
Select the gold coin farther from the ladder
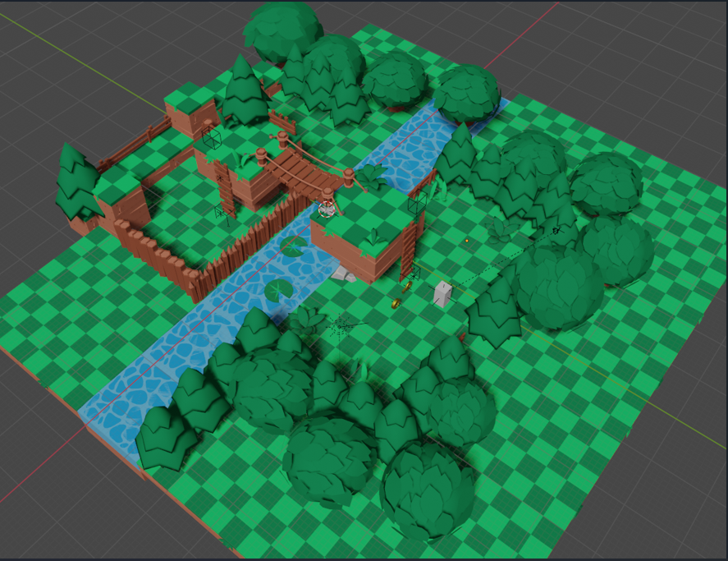coord(396,304)
